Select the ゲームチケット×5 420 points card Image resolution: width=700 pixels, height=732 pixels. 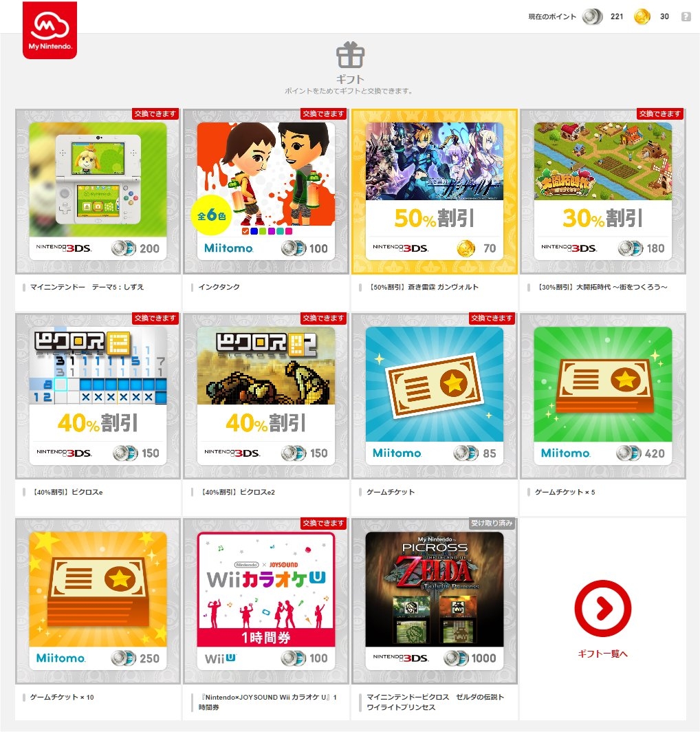click(x=602, y=396)
